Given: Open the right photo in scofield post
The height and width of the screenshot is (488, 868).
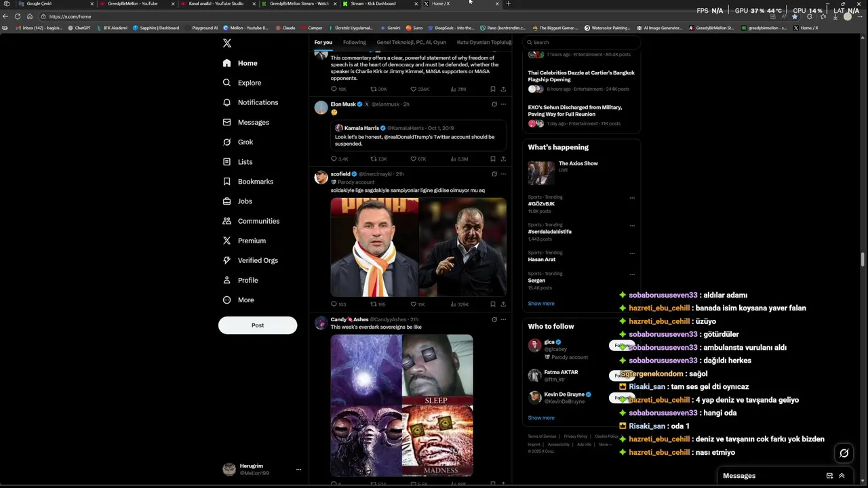Looking at the screenshot, I should [x=462, y=247].
